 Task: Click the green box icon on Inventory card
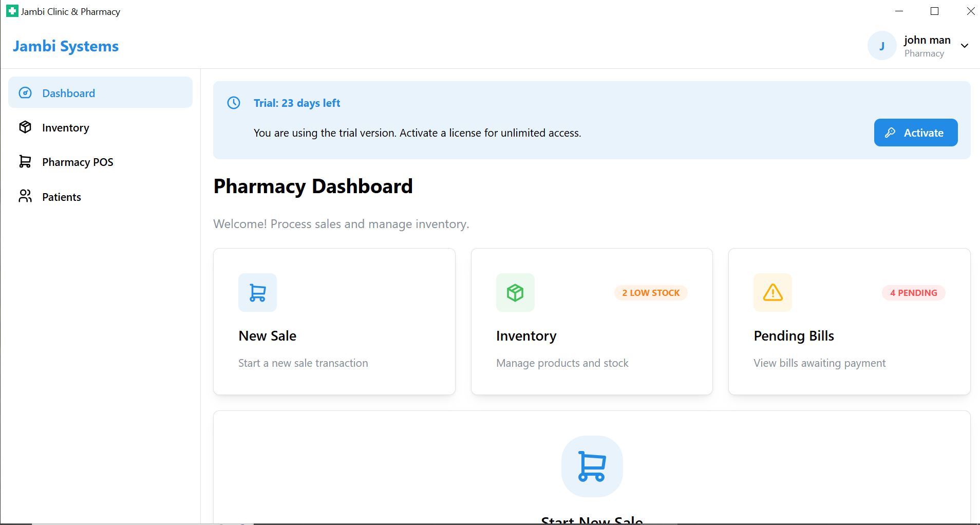click(515, 292)
